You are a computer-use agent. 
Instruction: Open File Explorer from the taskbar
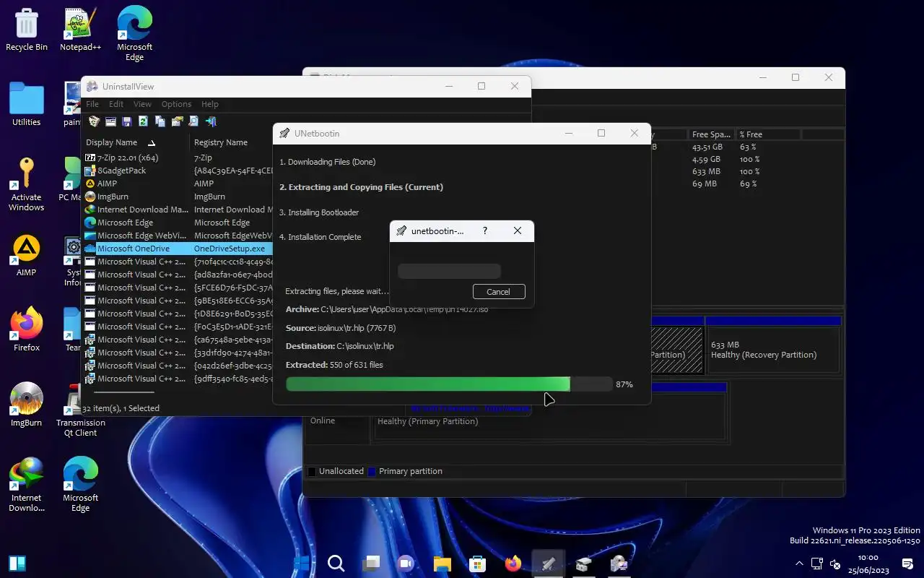click(442, 564)
